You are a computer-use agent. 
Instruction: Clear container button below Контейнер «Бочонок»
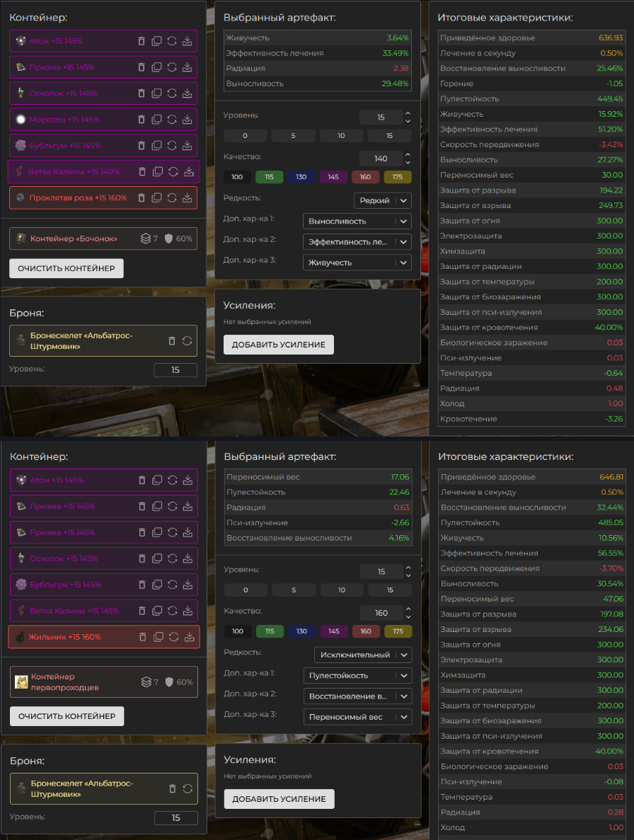[67, 268]
